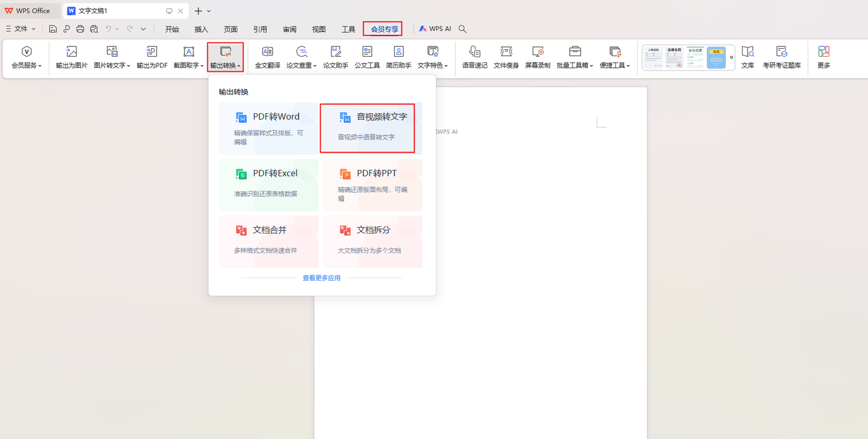Click the 更多 ribbon icon
This screenshot has width=868, height=439.
(824, 52)
